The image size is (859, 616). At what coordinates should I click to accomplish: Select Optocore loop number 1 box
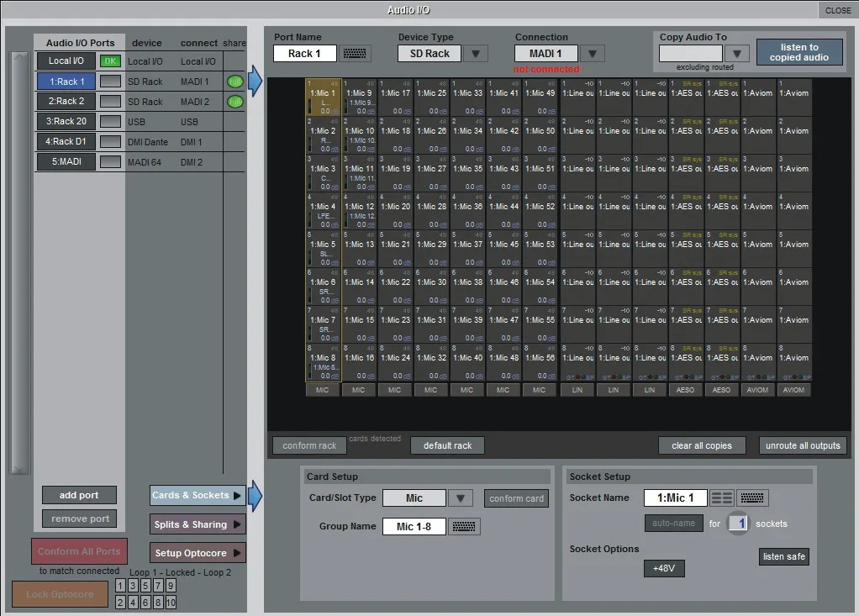[120, 586]
